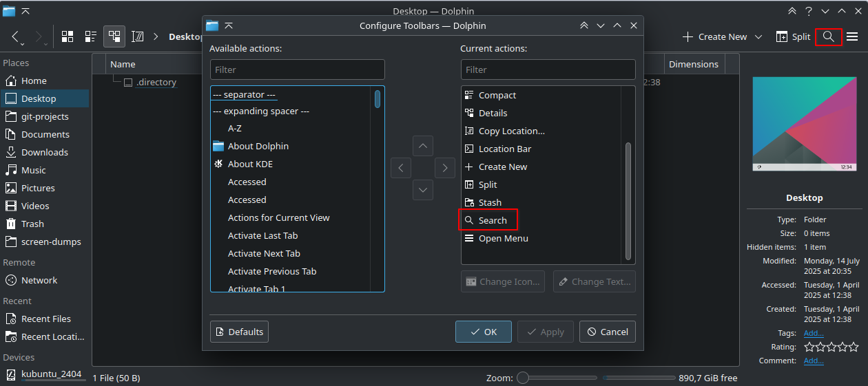Open Videos in Places panel
Image resolution: width=868 pixels, height=386 pixels.
point(45,206)
